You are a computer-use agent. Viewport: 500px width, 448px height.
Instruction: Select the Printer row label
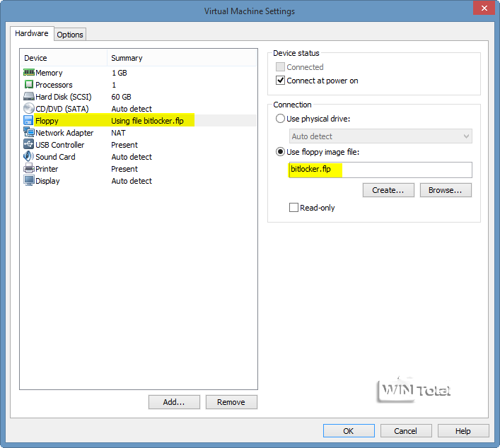[x=47, y=169]
